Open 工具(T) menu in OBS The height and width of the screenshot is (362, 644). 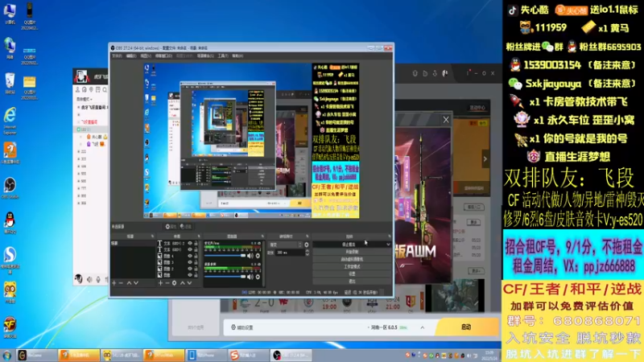223,56
